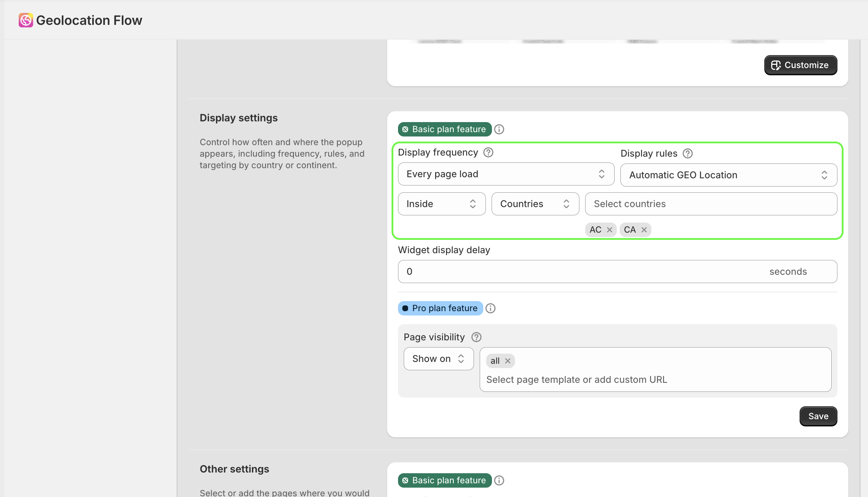Adjust the Inside/Outside selector
The width and height of the screenshot is (868, 497).
[442, 203]
